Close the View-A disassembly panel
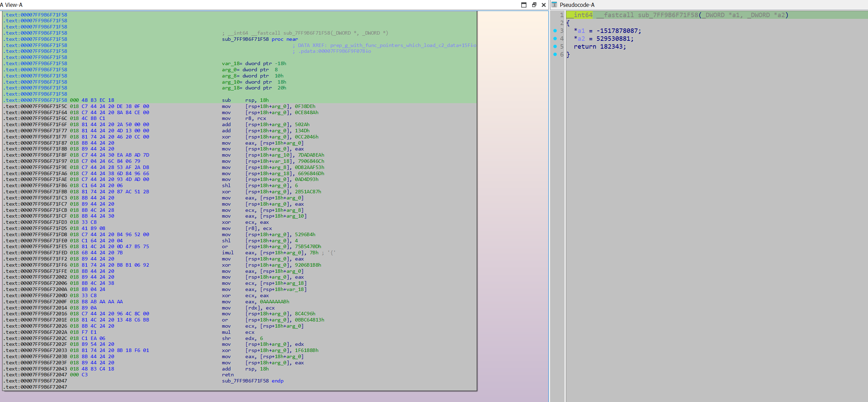This screenshot has height=402, width=868. 544,5
